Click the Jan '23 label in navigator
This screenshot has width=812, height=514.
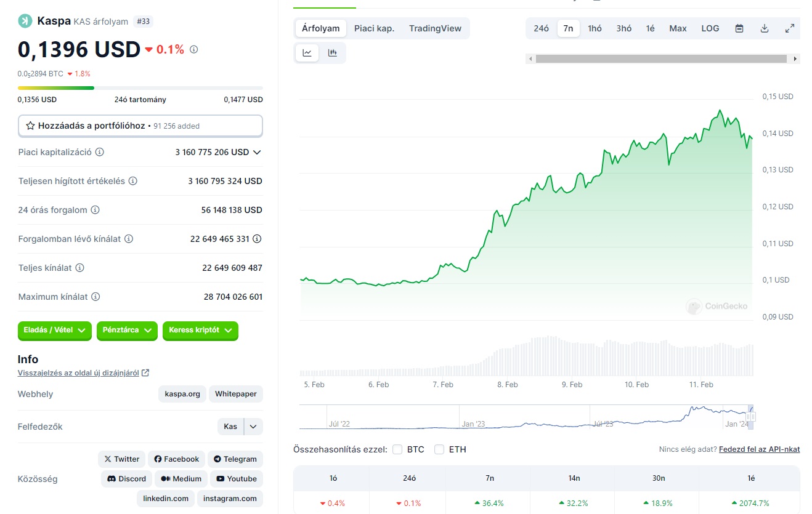(473, 424)
